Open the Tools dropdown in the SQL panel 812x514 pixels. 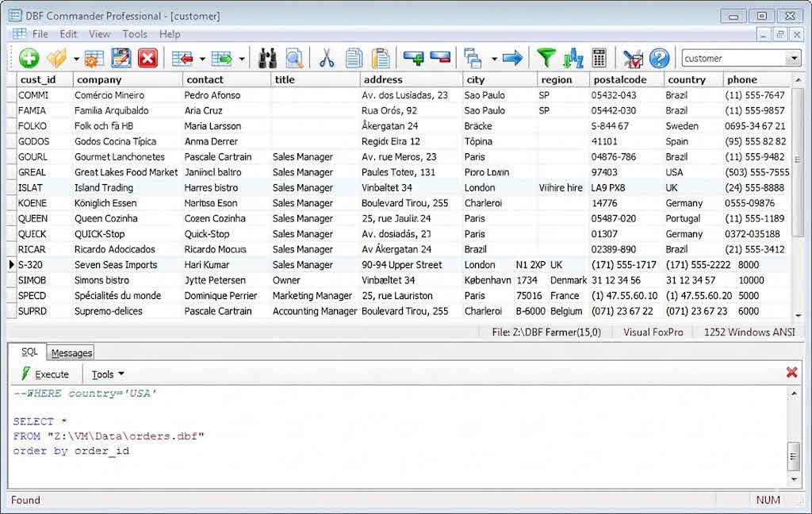[x=106, y=374]
